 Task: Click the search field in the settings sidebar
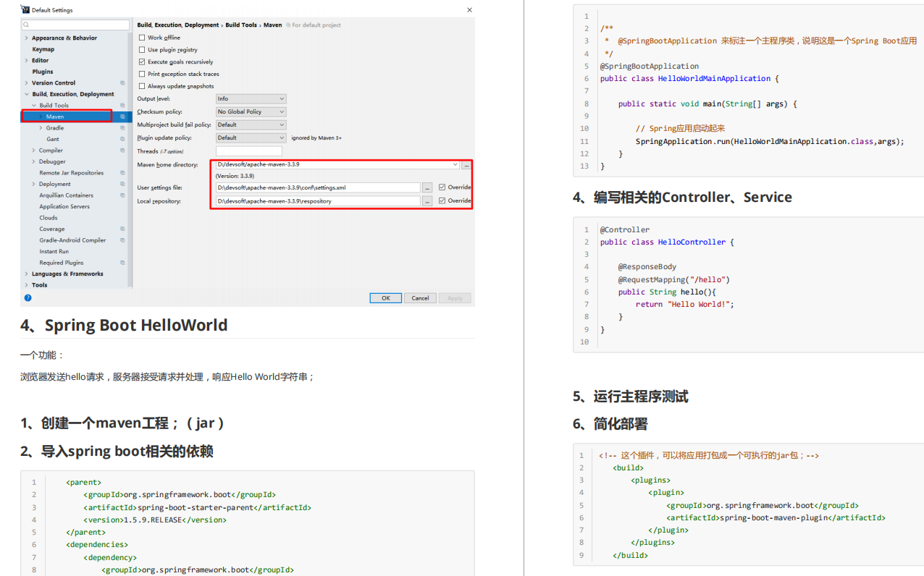[75, 24]
